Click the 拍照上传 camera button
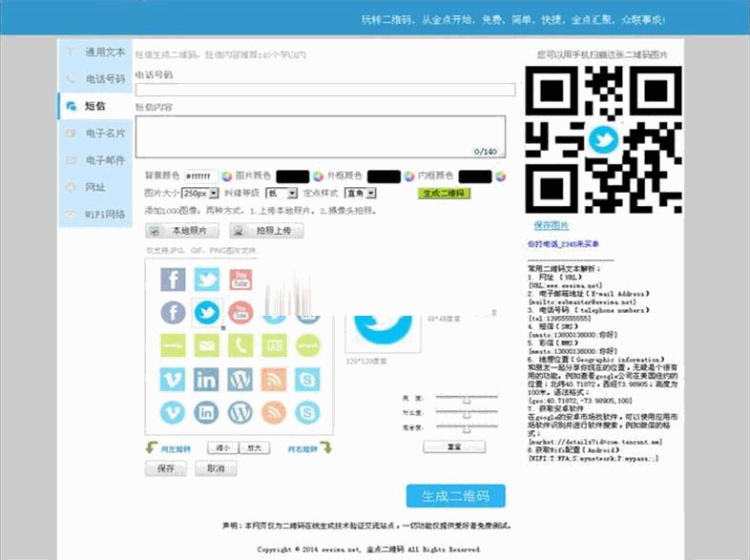Viewport: 750px width, 560px height. (266, 231)
